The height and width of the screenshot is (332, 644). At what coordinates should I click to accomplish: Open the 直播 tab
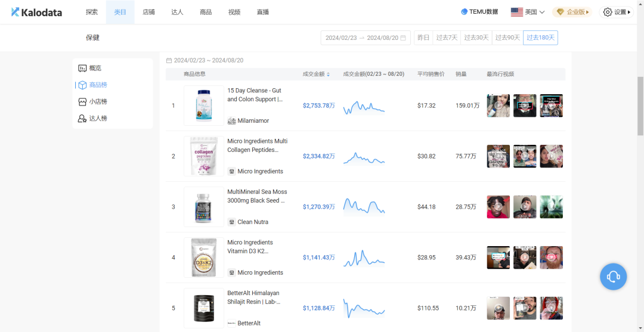pos(263,12)
